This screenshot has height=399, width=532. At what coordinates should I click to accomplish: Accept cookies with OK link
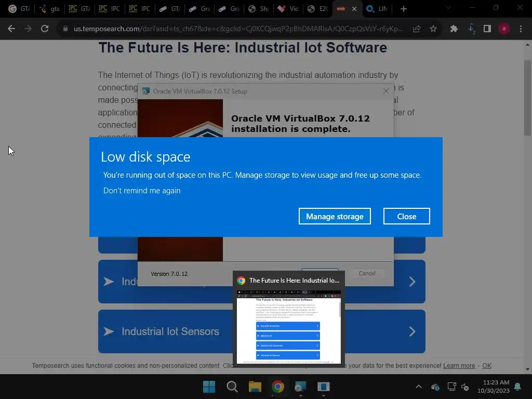[x=487, y=365]
